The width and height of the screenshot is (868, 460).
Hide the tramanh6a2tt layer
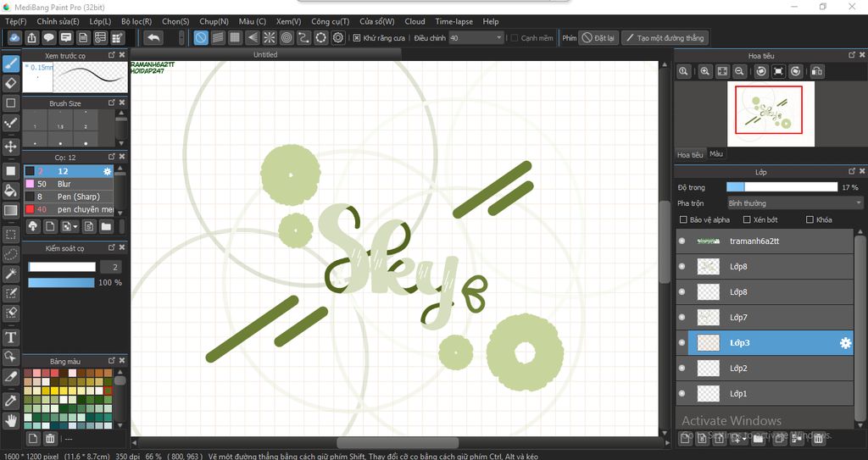(682, 241)
